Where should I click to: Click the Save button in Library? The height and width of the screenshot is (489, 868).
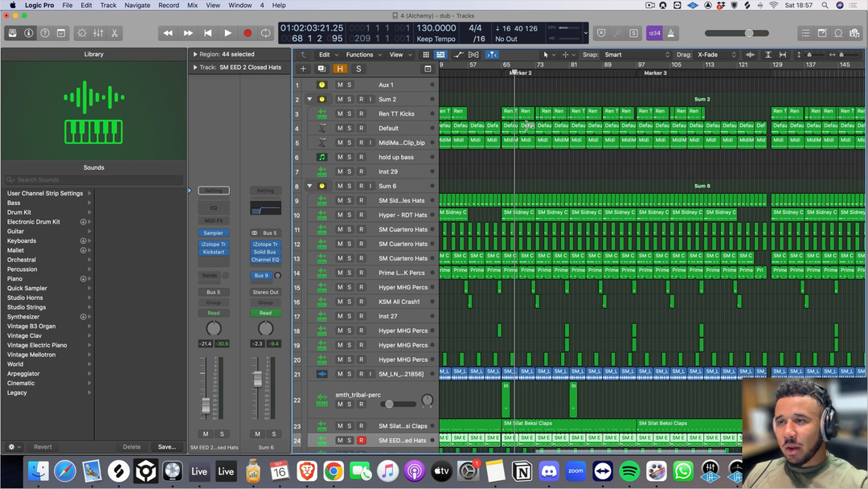166,446
